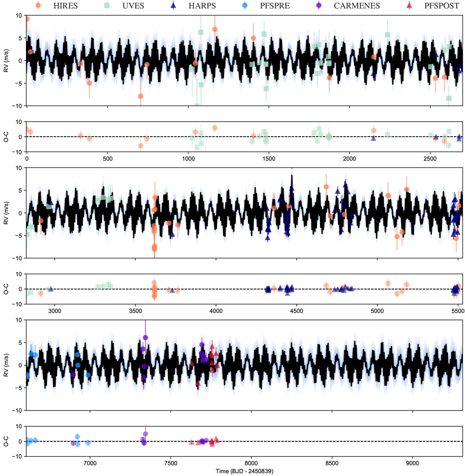This screenshot has width=465, height=476.
Task: Select the topmost-left orange HIRES point in first RV panel
Action: pyautogui.click(x=27, y=19)
